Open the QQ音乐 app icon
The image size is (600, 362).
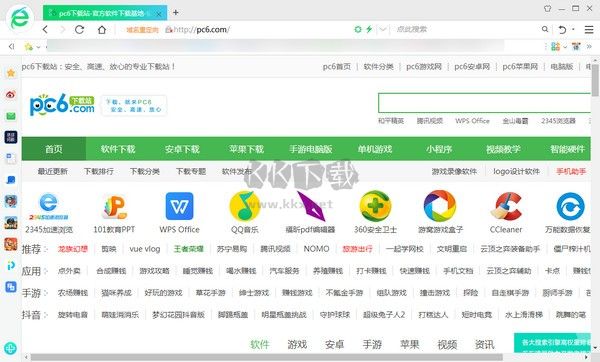[x=245, y=206]
